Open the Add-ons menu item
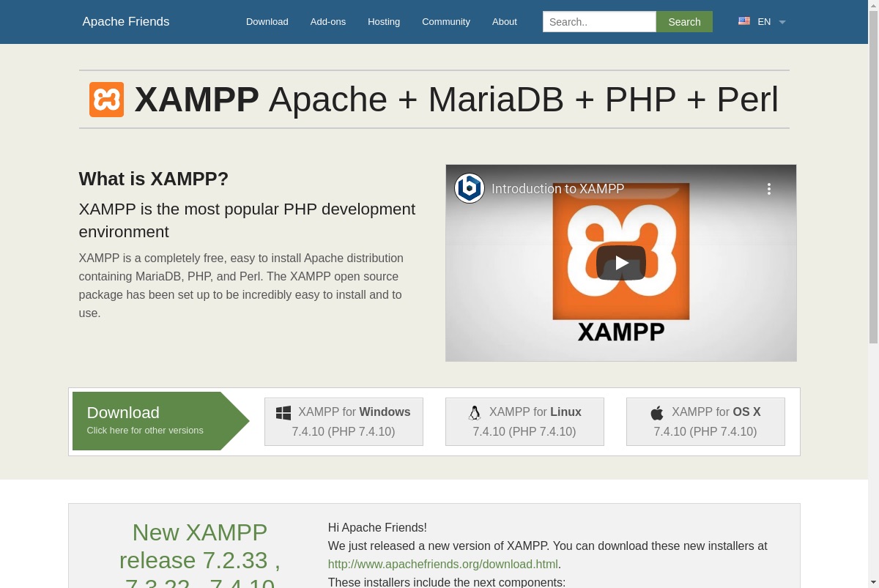Viewport: 879px width, 588px height. [x=328, y=22]
